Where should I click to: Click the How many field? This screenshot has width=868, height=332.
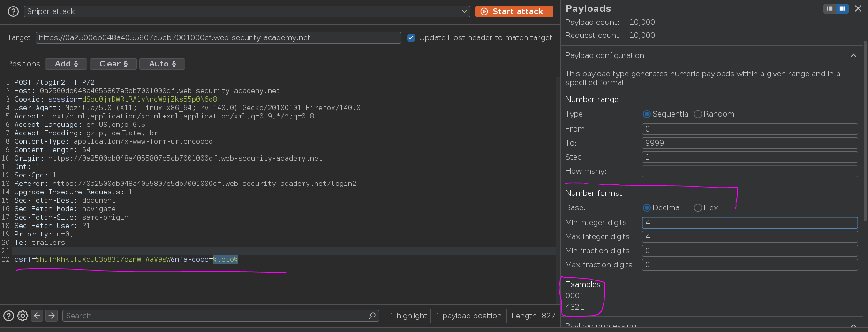pos(749,171)
